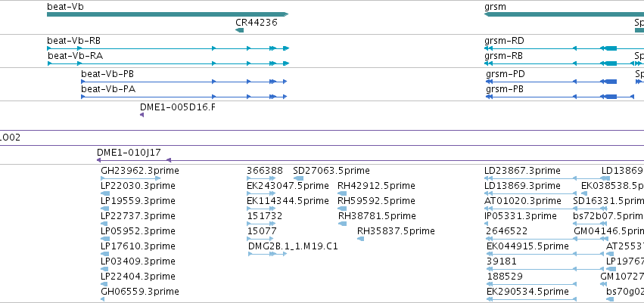The image size is (644, 303).
Task: Select EST RH42912.5prime
Action: [342, 193]
